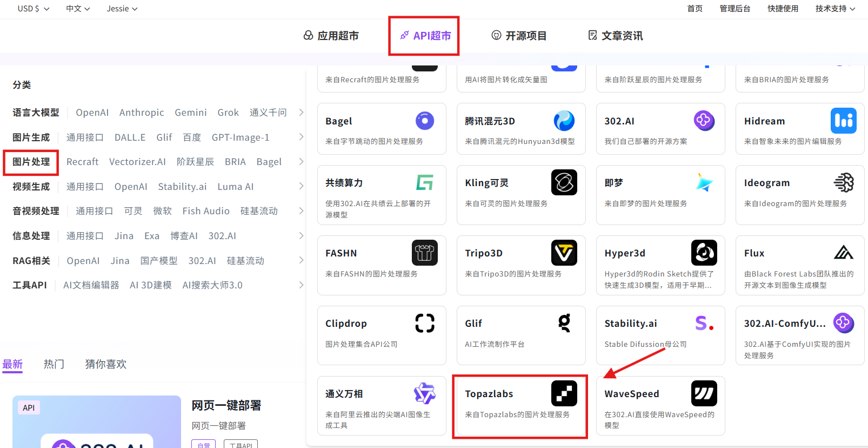
Task: Open the 技术支持 dropdown menu
Action: [x=835, y=9]
